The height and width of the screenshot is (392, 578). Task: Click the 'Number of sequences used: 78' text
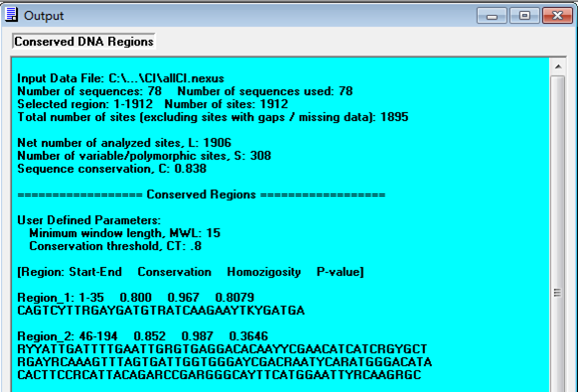265,91
